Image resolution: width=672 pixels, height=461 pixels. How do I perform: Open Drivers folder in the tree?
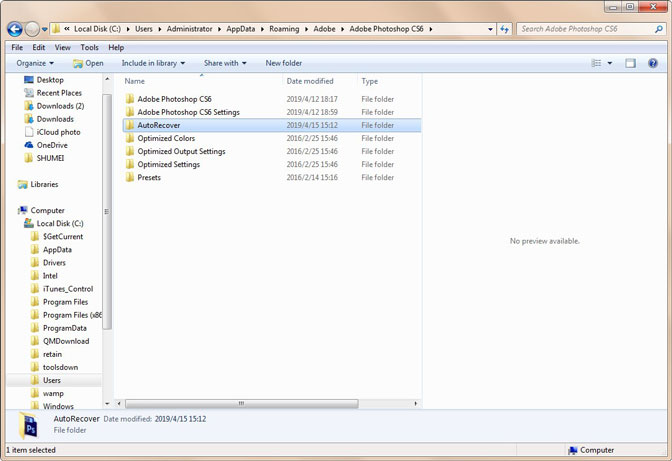[x=54, y=263]
